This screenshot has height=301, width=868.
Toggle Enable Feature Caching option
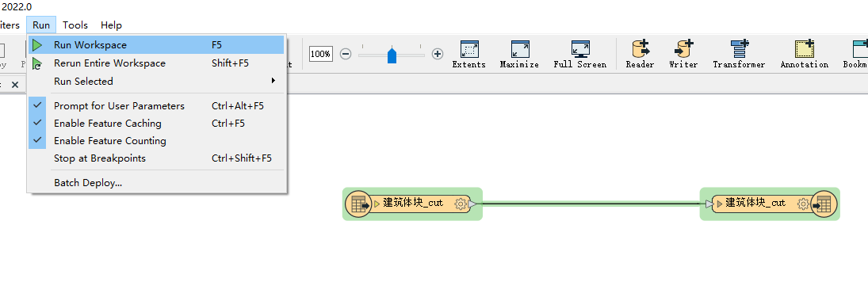point(156,123)
